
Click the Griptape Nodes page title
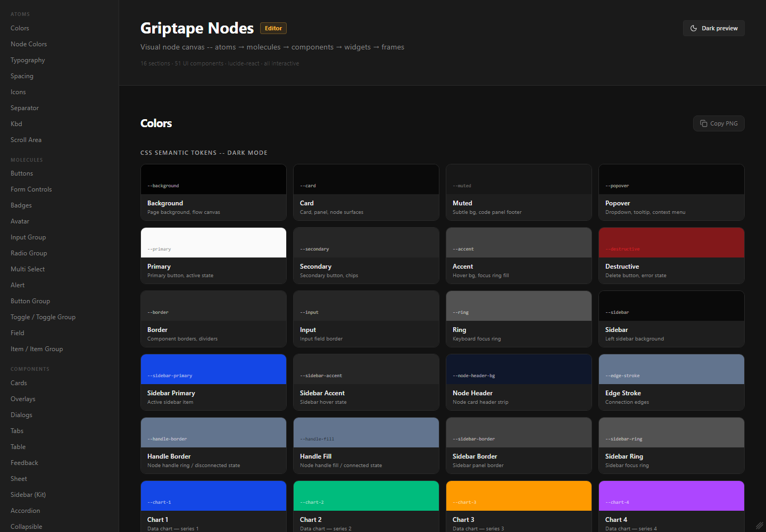(x=197, y=28)
